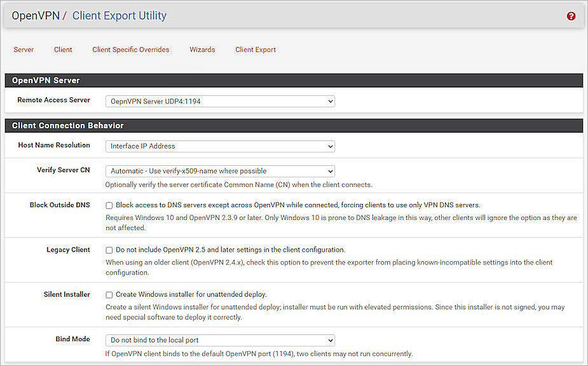Screen dimensions: 588x366
Task: Switch to the Client tab
Action: [63, 50]
